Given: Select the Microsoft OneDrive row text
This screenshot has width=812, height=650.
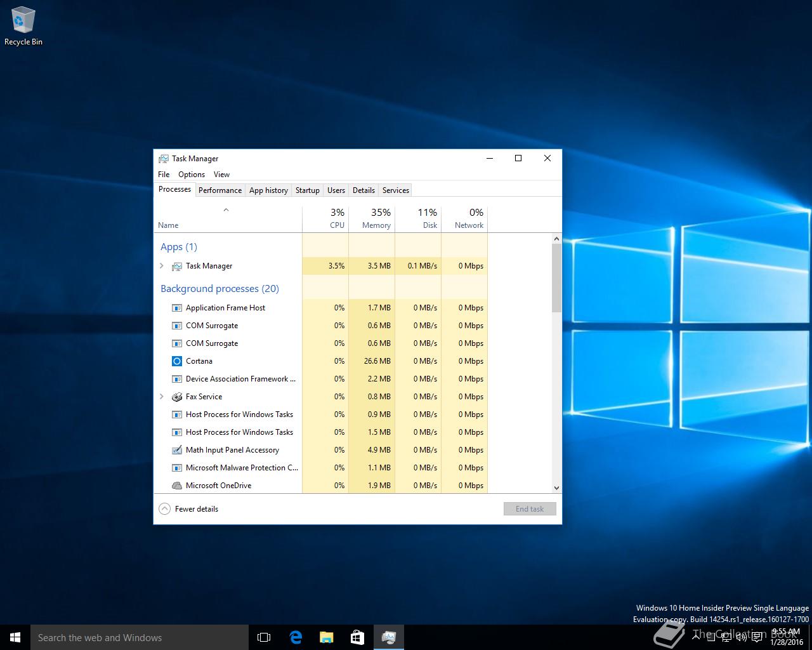Looking at the screenshot, I should coord(218,486).
